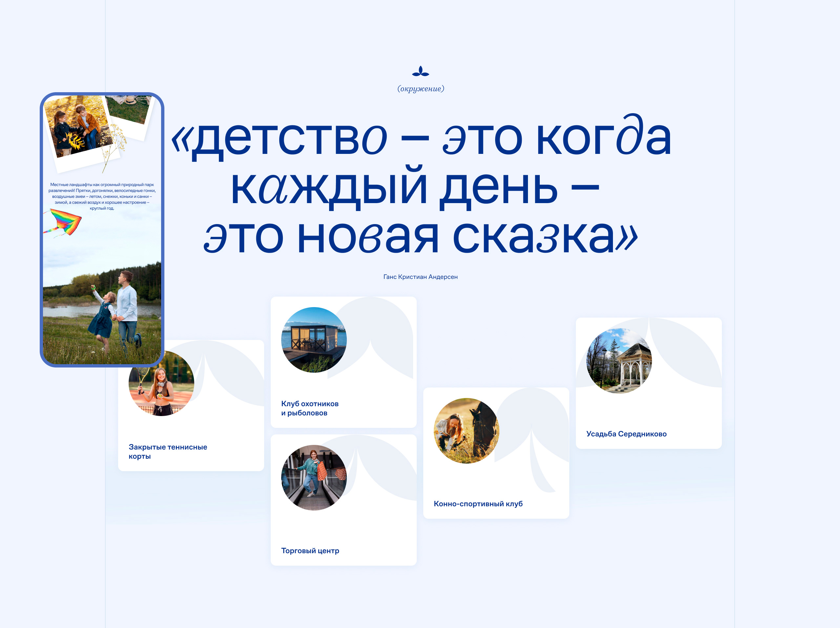The image size is (840, 628).
Task: Click the 'Ганс Кристиан Андерсен' author caption
Action: 420,277
